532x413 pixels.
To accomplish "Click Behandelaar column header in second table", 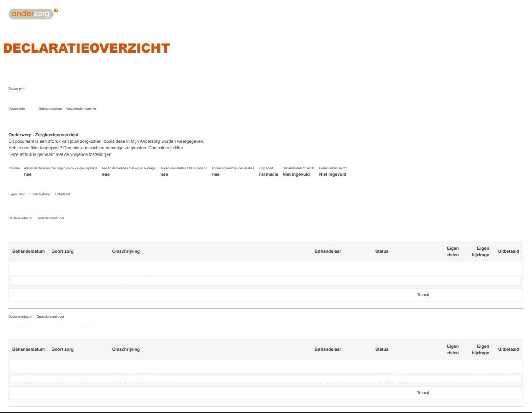I will tap(328, 349).
